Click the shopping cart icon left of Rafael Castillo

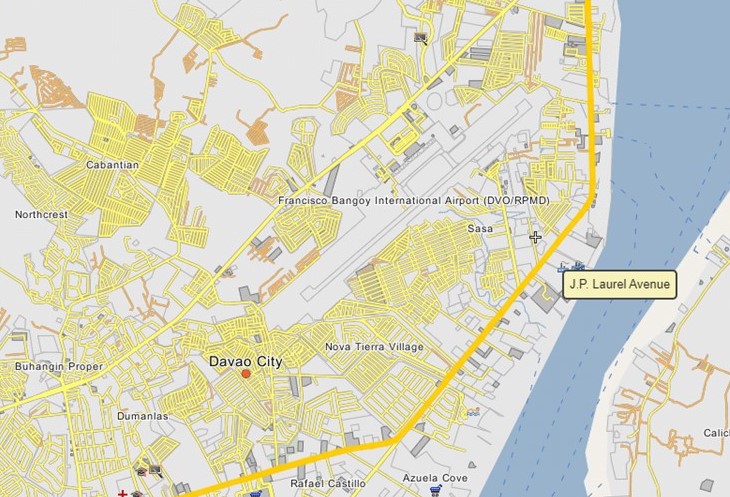256,493
